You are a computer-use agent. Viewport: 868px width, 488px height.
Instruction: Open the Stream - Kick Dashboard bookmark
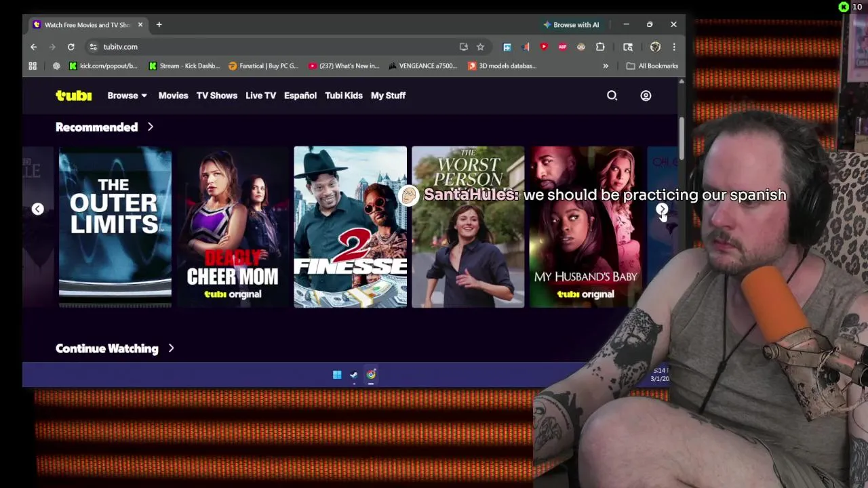click(184, 66)
